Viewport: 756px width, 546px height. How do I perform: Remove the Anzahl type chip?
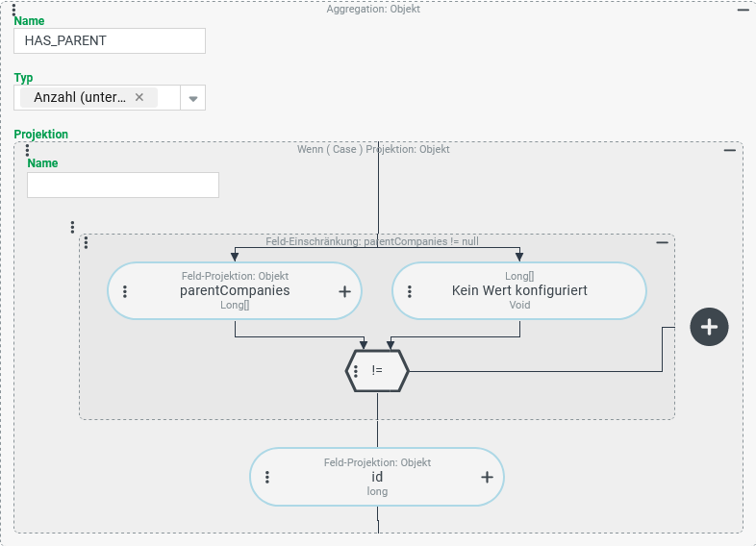(139, 97)
